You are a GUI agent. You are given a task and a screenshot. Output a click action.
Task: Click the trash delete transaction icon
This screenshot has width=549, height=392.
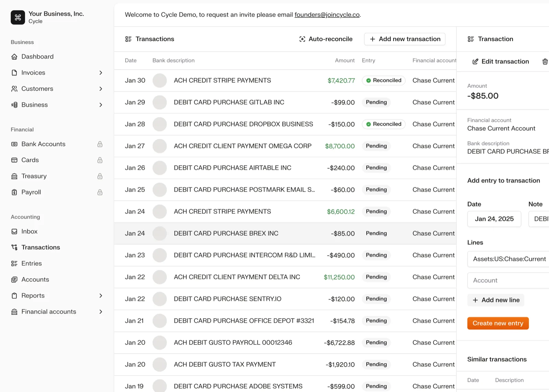[x=545, y=62]
